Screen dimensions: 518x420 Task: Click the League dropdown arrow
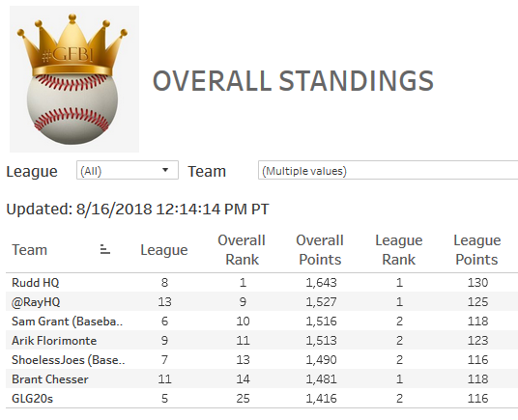pyautogui.click(x=165, y=170)
